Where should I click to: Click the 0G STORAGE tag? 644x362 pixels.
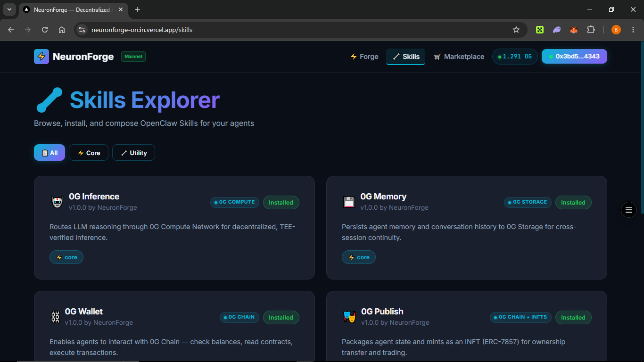[x=528, y=202]
